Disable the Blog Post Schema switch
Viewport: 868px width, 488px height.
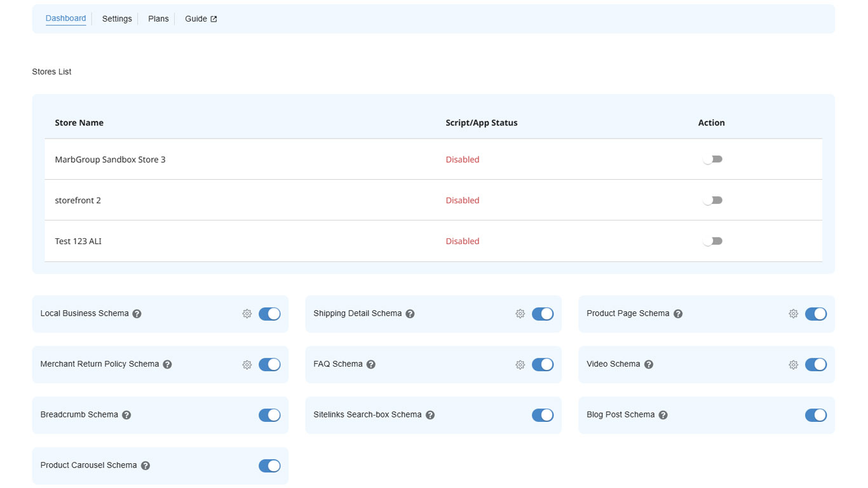[815, 416]
